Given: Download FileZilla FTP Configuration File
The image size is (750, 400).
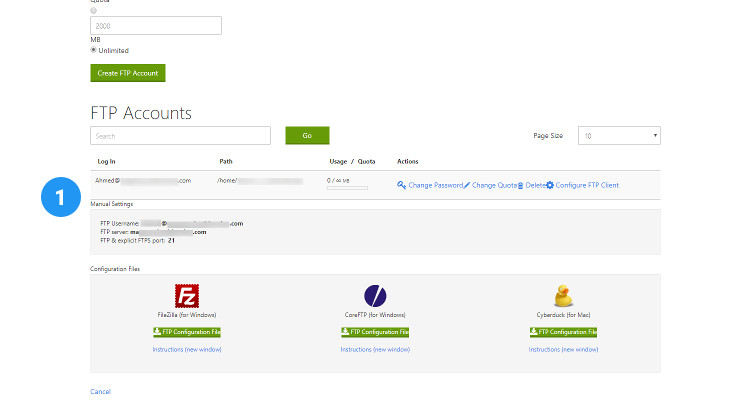Looking at the screenshot, I should pos(187,331).
